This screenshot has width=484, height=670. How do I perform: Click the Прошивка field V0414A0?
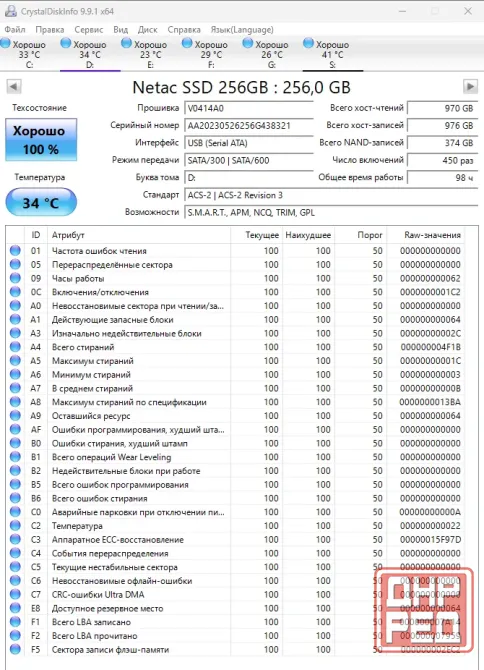(249, 108)
